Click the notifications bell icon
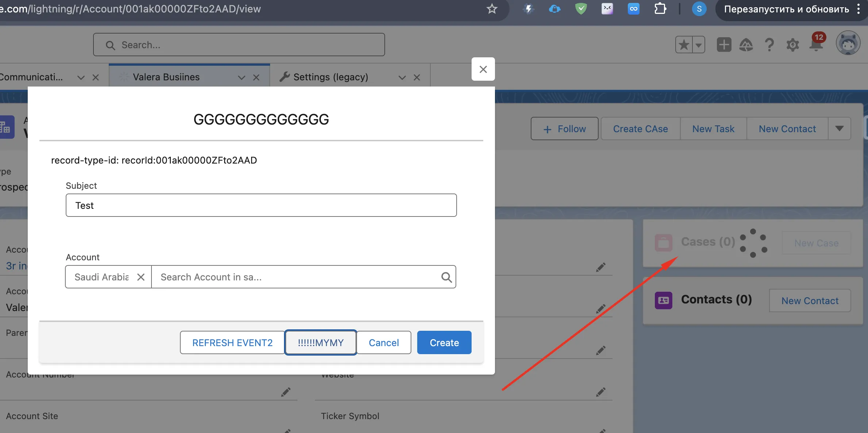Viewport: 868px width, 433px height. click(x=816, y=45)
